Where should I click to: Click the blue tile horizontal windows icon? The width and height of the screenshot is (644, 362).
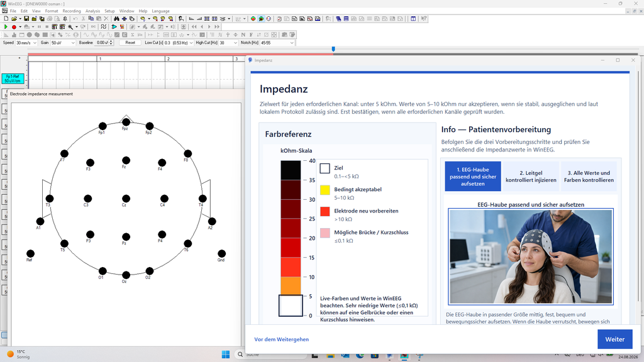click(x=346, y=18)
